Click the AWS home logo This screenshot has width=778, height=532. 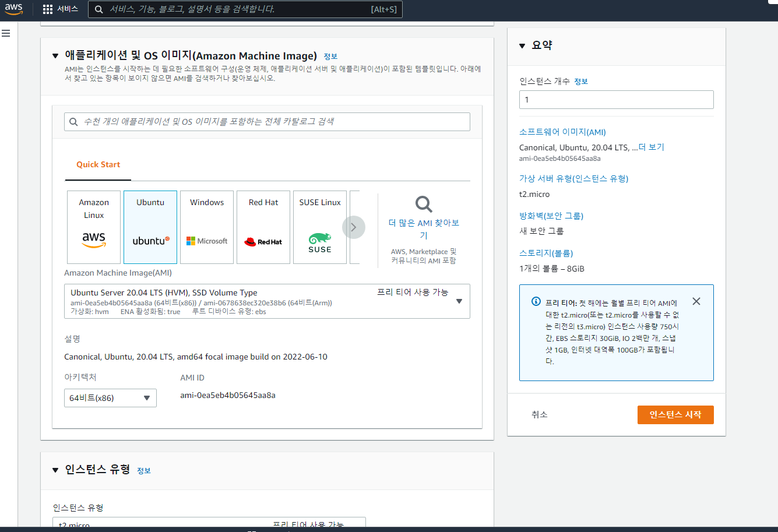coord(13,9)
